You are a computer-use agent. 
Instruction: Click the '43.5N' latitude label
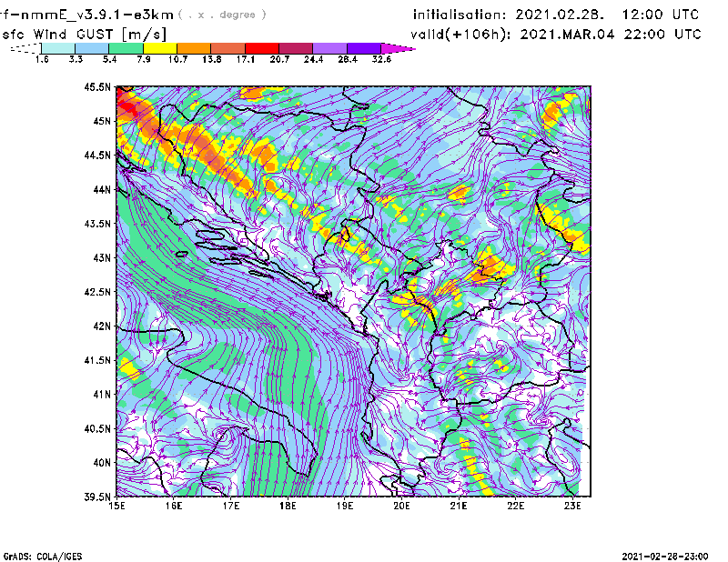97,224
